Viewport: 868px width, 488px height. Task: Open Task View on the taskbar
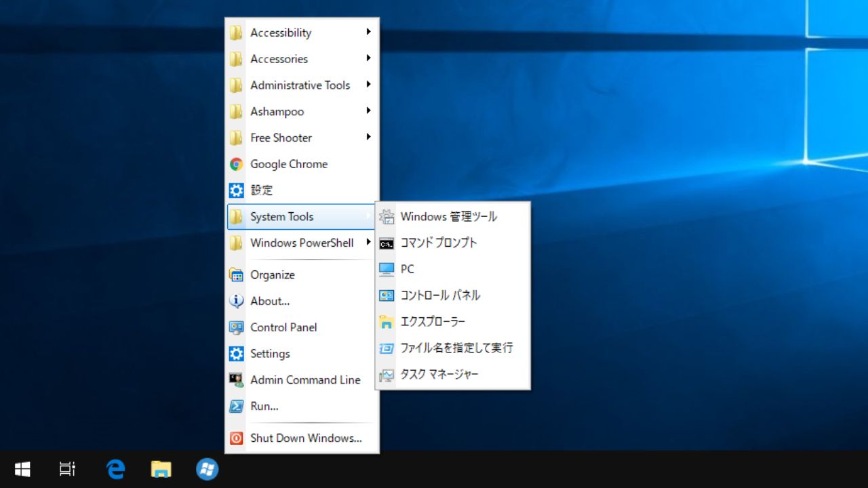click(x=67, y=469)
